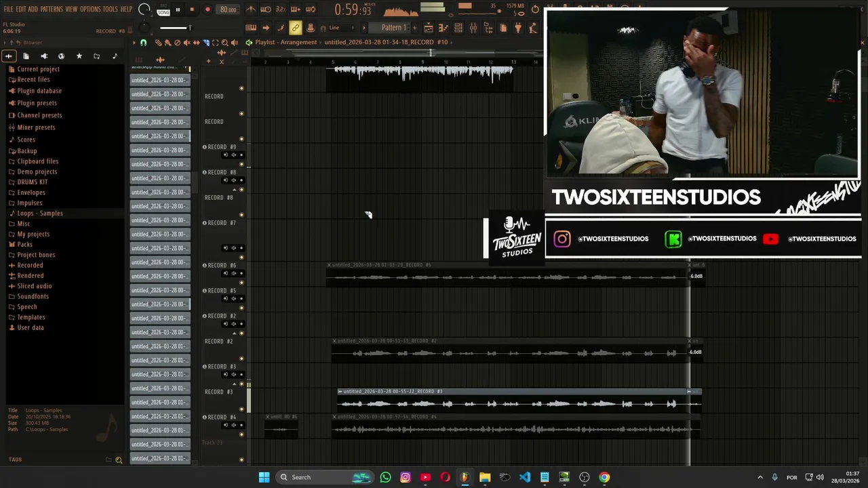Click the Playlist - Arrangement breadcrumb
Image resolution: width=868 pixels, height=488 pixels.
point(285,42)
